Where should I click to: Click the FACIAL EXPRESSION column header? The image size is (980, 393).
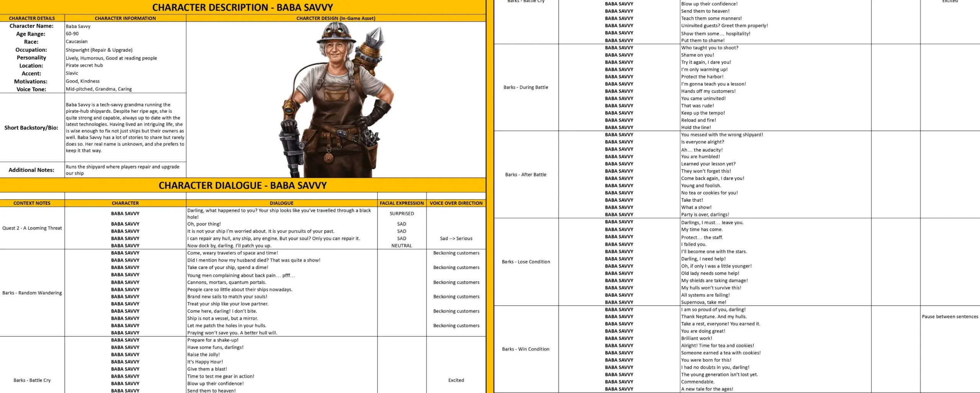[x=402, y=203]
